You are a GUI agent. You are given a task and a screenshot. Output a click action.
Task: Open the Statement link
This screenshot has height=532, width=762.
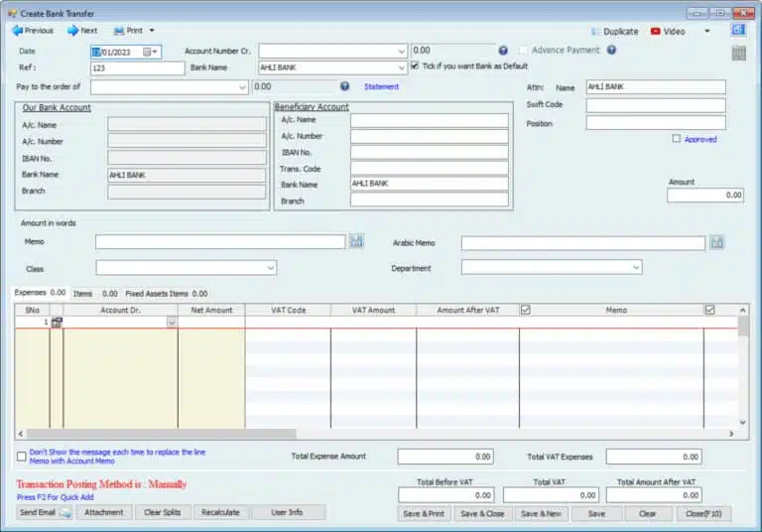[x=381, y=87]
